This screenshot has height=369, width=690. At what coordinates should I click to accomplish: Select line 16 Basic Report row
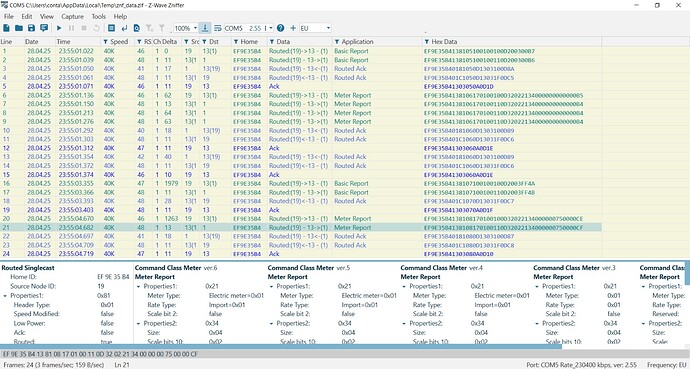(301, 183)
